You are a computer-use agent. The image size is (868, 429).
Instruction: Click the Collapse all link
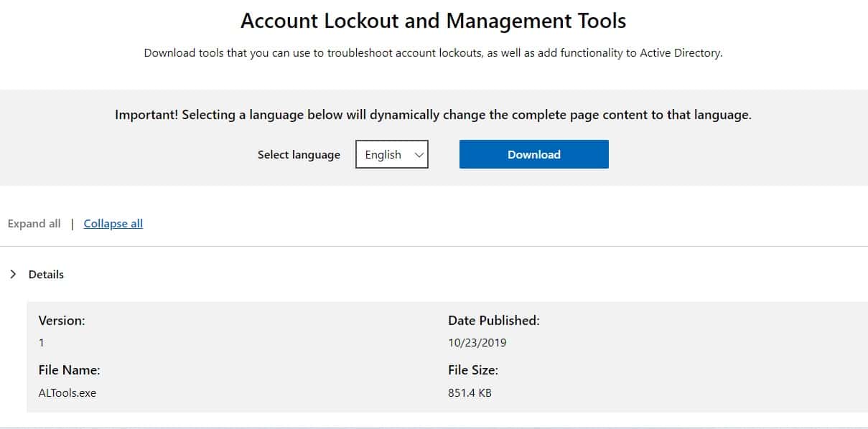(x=113, y=224)
